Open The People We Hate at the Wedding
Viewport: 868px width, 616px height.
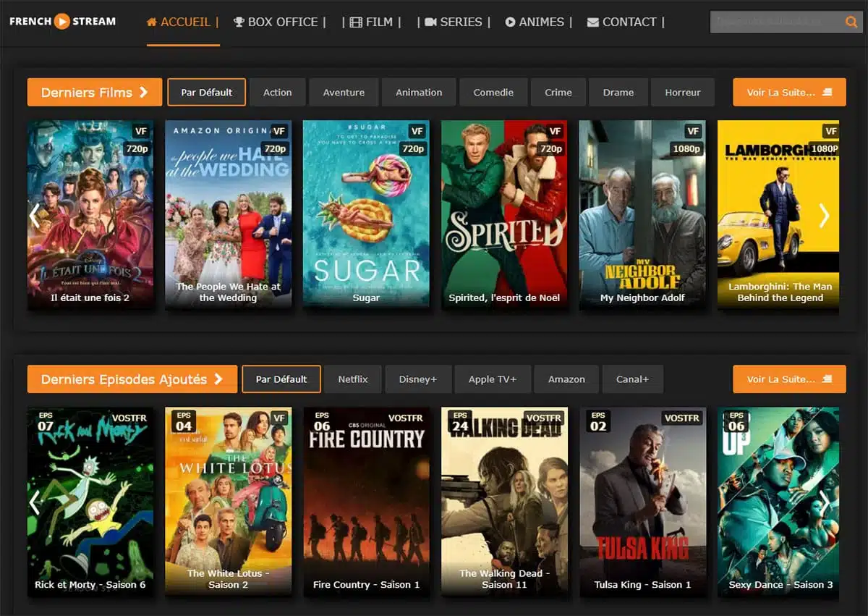click(229, 215)
